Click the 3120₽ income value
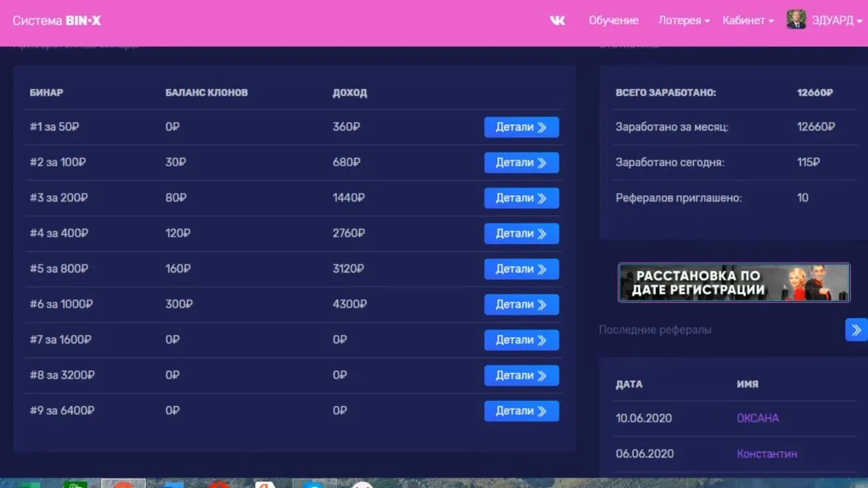Screen dimensions: 868x488 point(349,269)
